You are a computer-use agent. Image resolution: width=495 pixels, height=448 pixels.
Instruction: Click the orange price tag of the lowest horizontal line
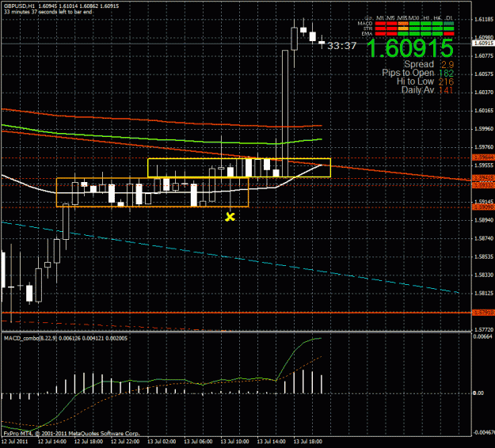coord(483,313)
